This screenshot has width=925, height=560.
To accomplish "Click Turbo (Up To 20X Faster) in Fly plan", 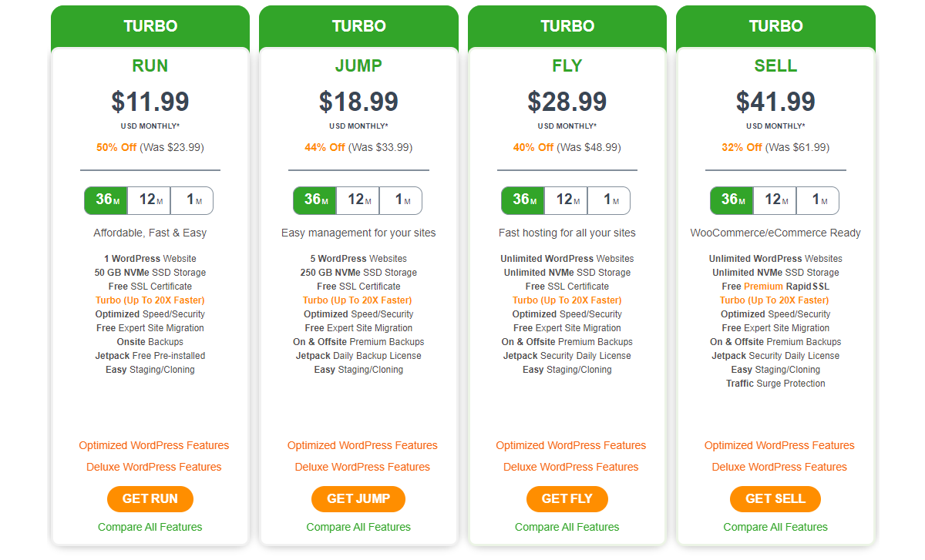I will (x=567, y=300).
